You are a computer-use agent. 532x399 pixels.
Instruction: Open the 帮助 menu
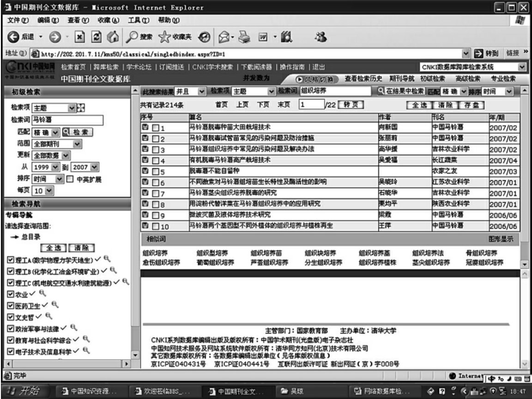(169, 20)
